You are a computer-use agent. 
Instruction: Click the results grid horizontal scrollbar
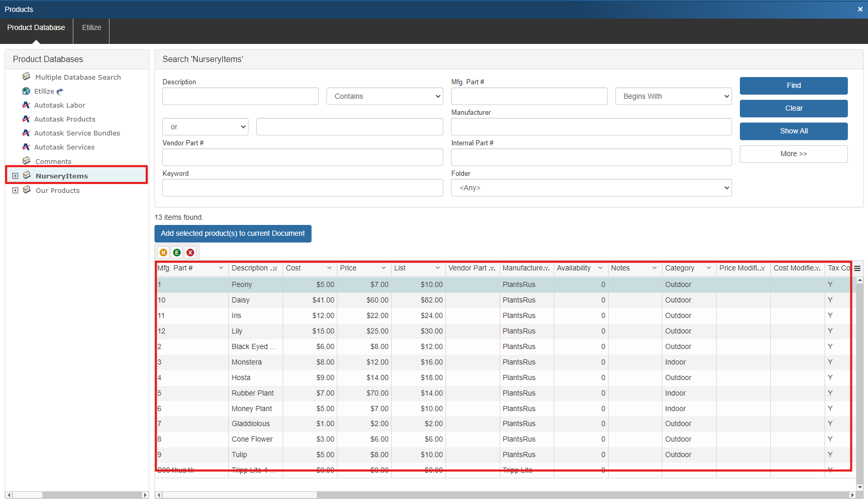coord(238,495)
